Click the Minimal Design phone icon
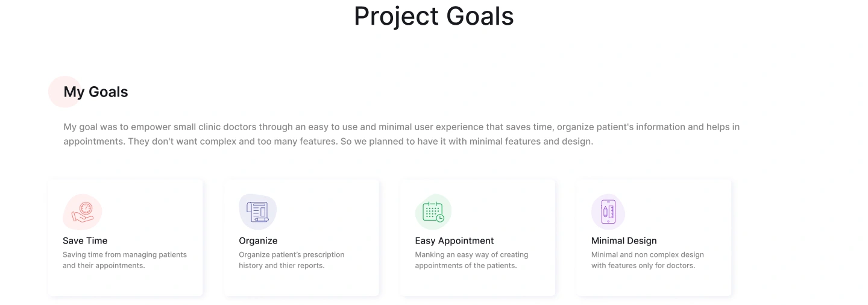The height and width of the screenshot is (305, 868). click(608, 212)
